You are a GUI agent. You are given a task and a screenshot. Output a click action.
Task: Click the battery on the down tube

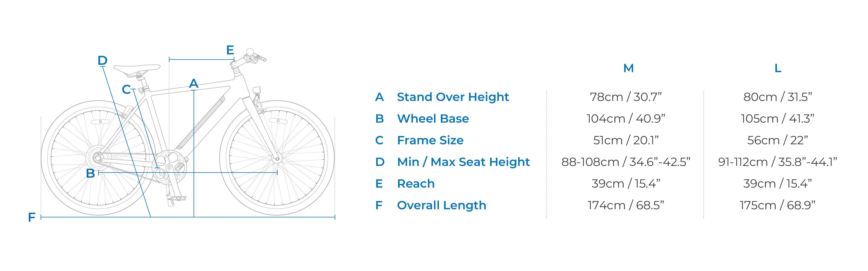point(201,122)
